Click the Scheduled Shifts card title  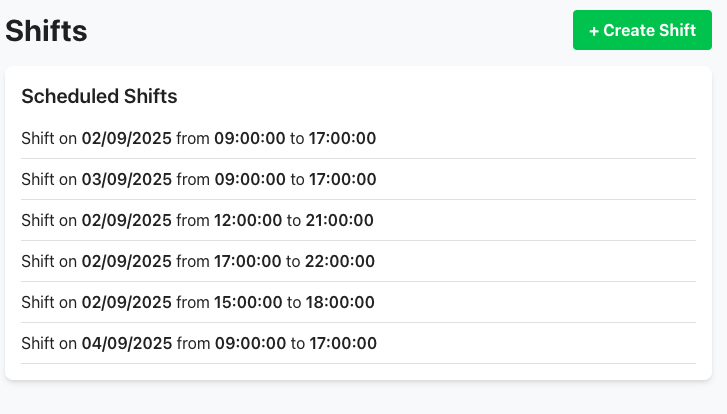(99, 97)
